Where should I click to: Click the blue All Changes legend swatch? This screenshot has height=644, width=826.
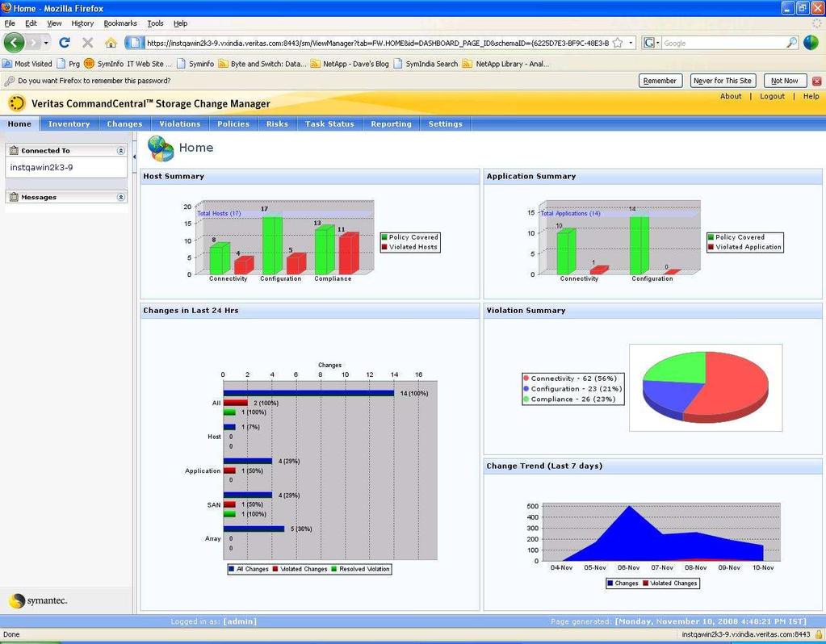(x=231, y=569)
